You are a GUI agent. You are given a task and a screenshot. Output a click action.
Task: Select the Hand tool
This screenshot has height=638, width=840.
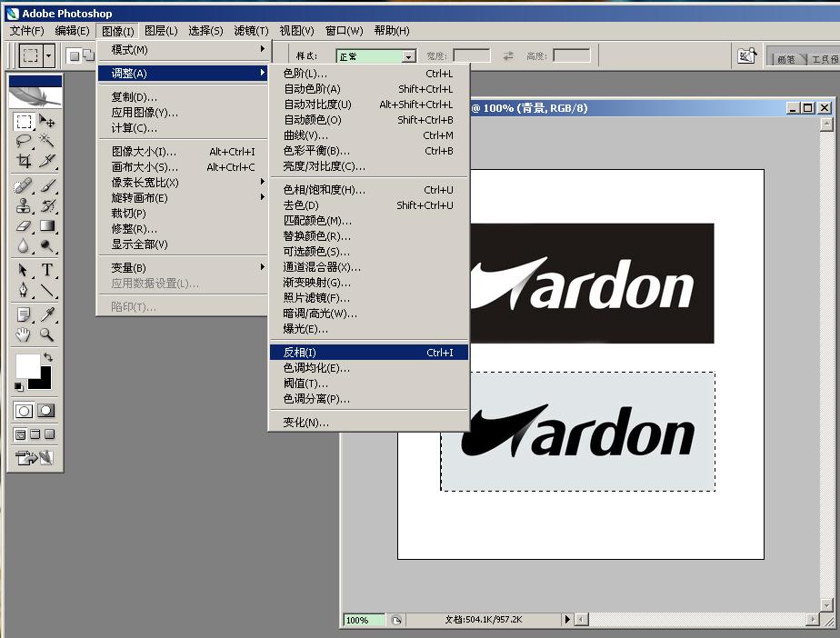[24, 334]
